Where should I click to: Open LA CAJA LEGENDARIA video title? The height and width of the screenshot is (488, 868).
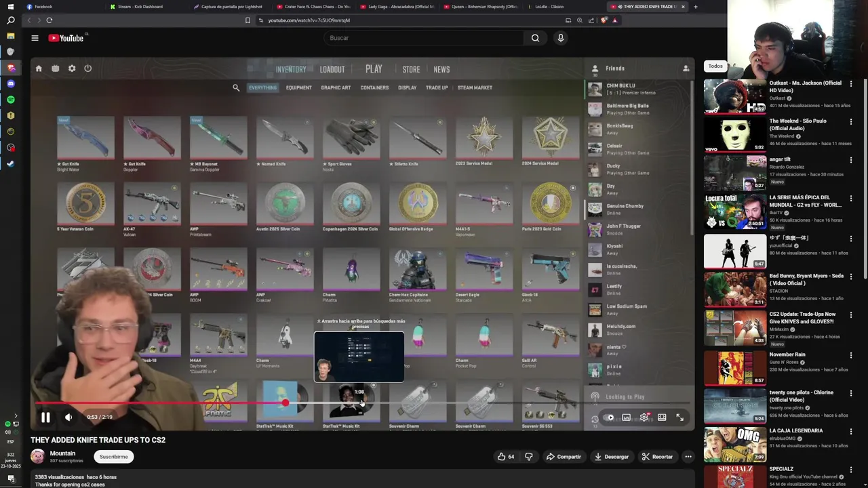[795, 430]
